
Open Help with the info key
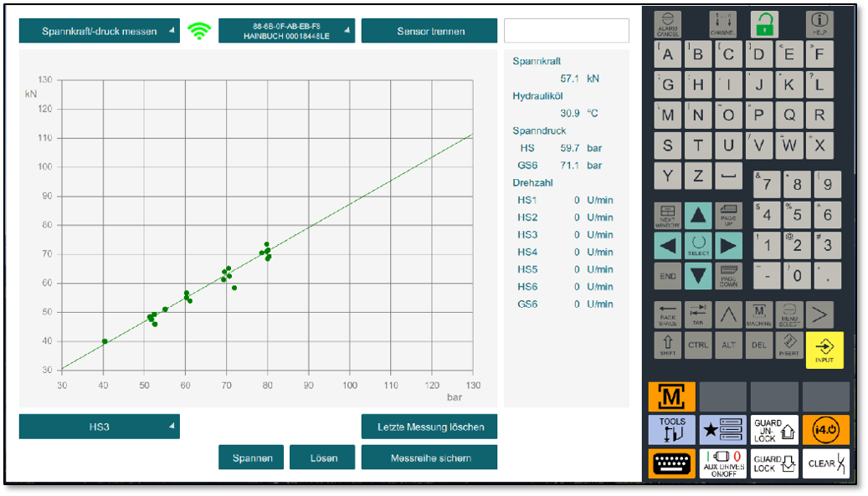(x=819, y=23)
